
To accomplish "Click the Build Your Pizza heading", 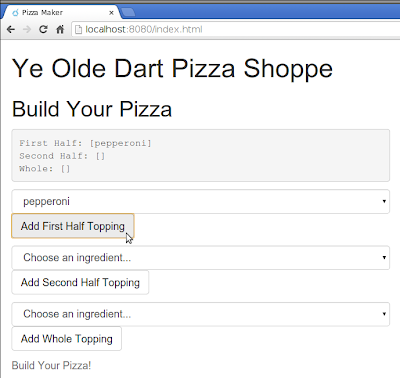I will pos(92,109).
